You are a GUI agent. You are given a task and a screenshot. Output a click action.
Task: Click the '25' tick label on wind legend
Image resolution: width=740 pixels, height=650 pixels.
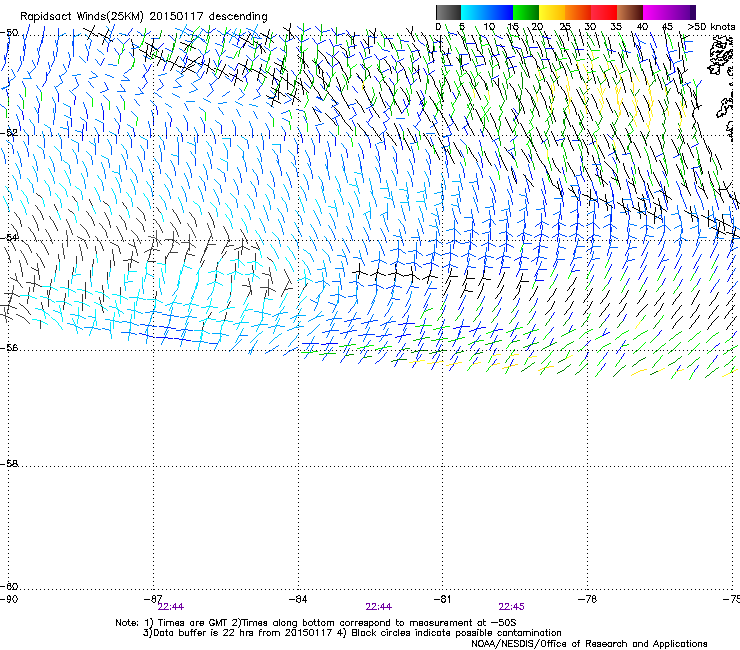pyautogui.click(x=565, y=27)
